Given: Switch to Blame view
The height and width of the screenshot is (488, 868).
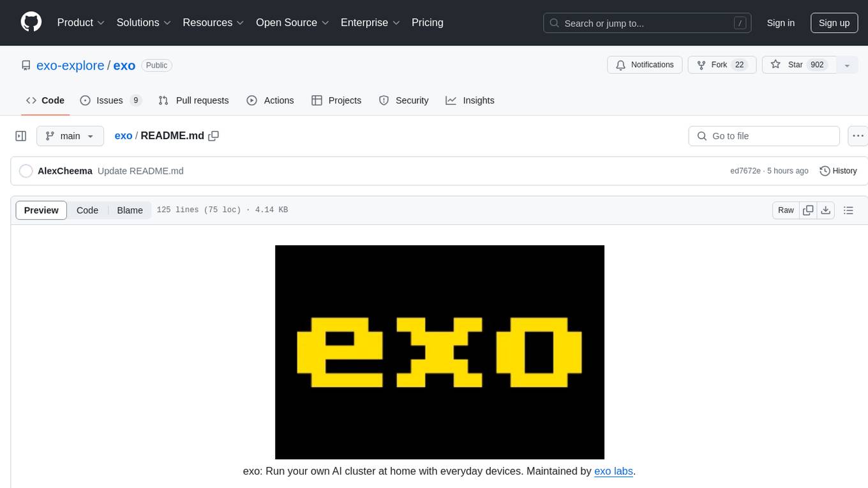Looking at the screenshot, I should click(x=130, y=210).
